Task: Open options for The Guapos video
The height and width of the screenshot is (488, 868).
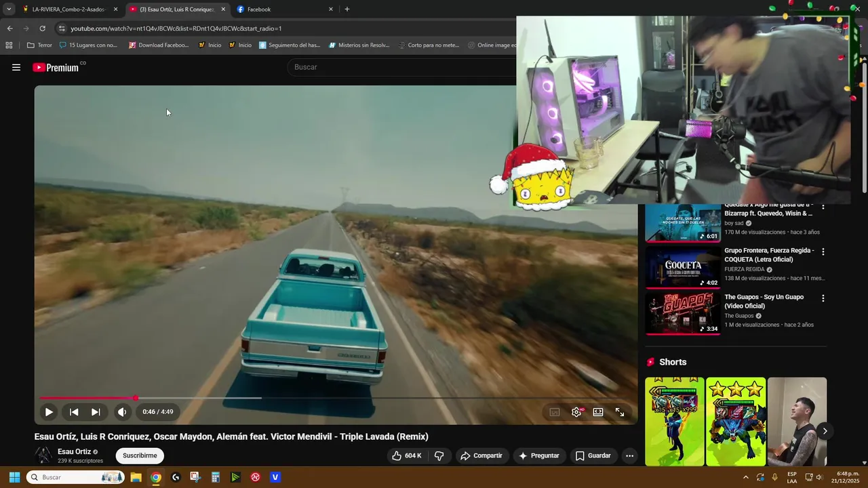Action: click(823, 298)
